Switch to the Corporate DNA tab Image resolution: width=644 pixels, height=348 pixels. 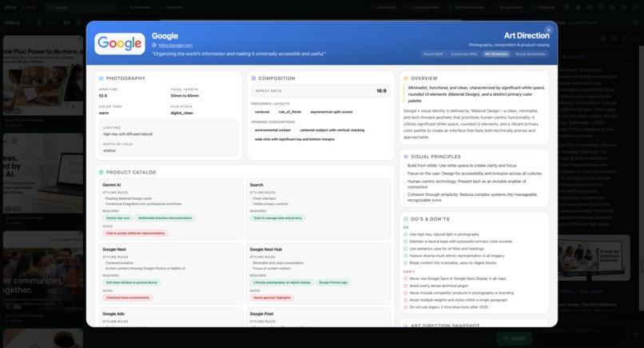463,54
